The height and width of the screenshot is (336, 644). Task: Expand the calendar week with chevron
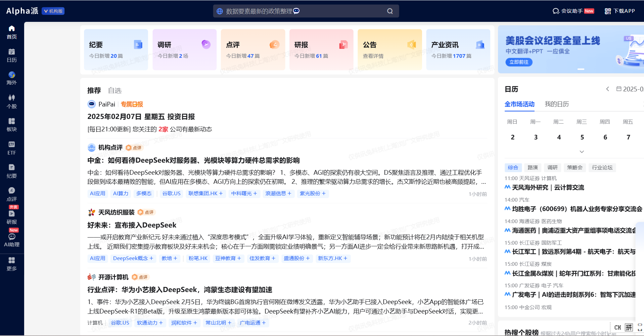click(582, 152)
